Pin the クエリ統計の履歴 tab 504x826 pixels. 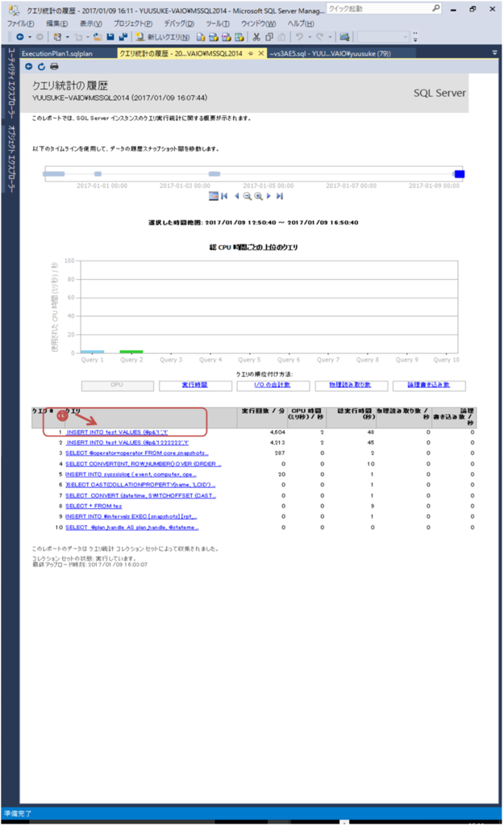250,53
